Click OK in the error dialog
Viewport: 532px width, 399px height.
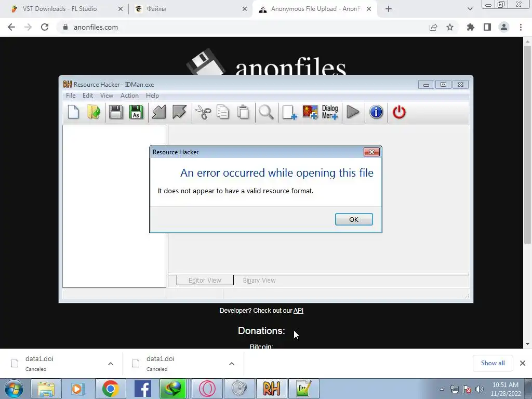(354, 219)
